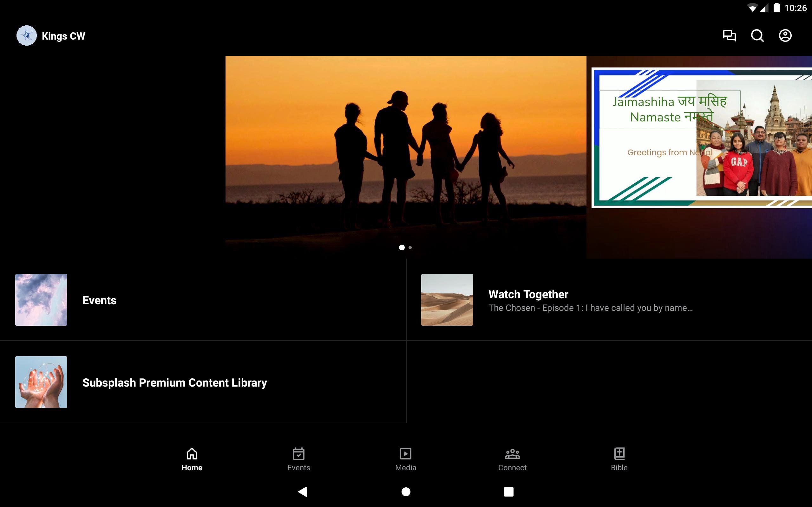Open the Connect tab
This screenshot has height=507, width=812.
pos(512,459)
